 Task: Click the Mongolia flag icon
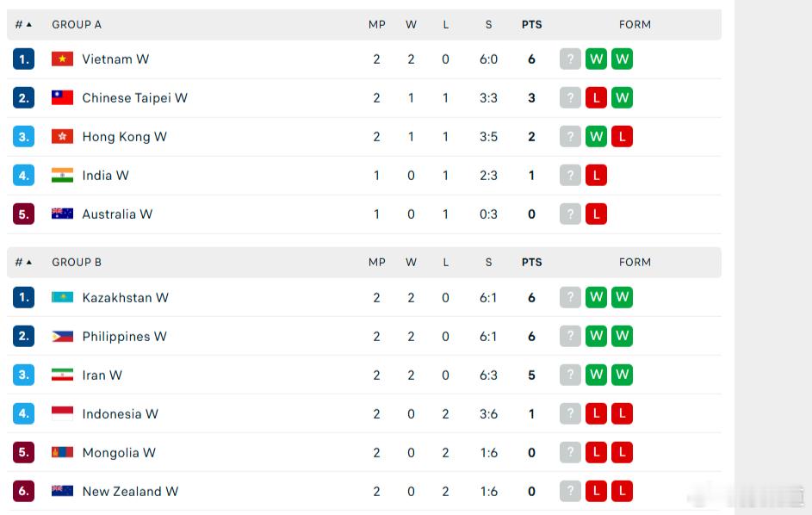tap(62, 452)
